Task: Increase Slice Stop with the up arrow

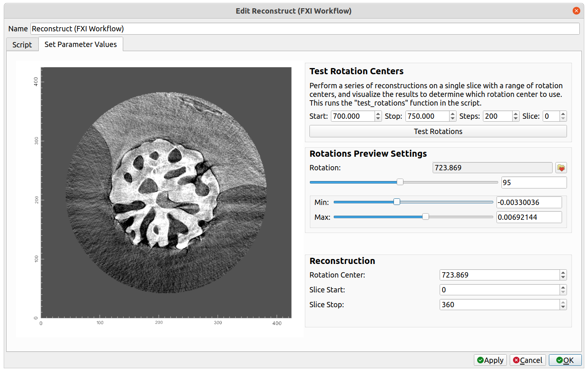Action: click(x=563, y=302)
